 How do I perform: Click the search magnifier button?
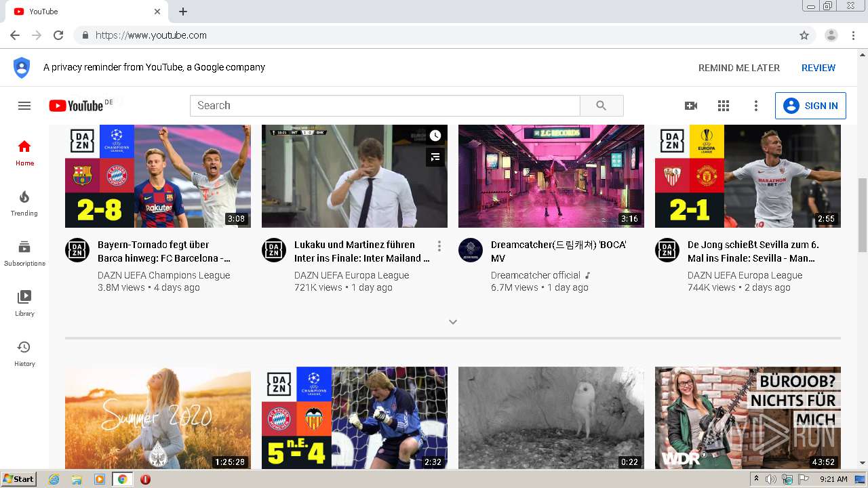coord(601,106)
